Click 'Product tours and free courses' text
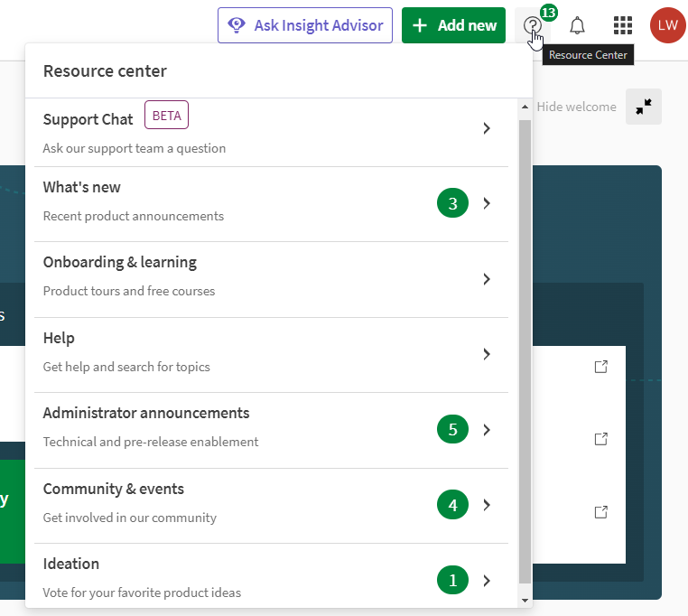688x616 pixels. pos(129,291)
